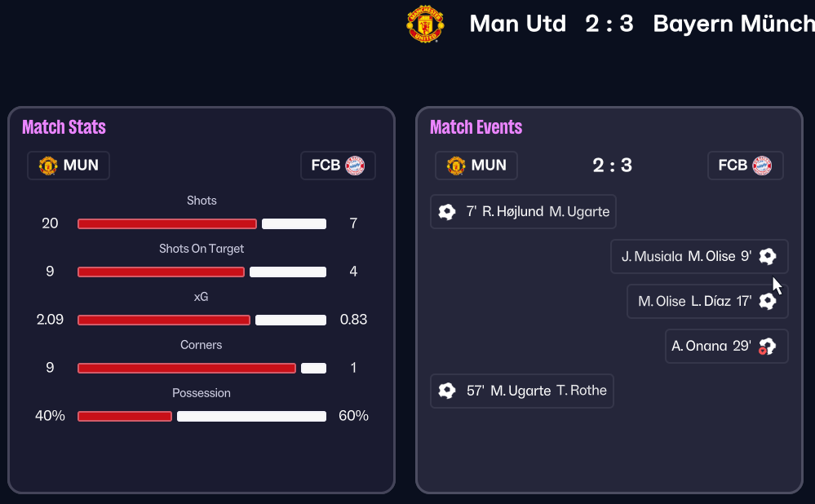Open the Match Events panel heading
The image size is (815, 504).
[x=476, y=127]
